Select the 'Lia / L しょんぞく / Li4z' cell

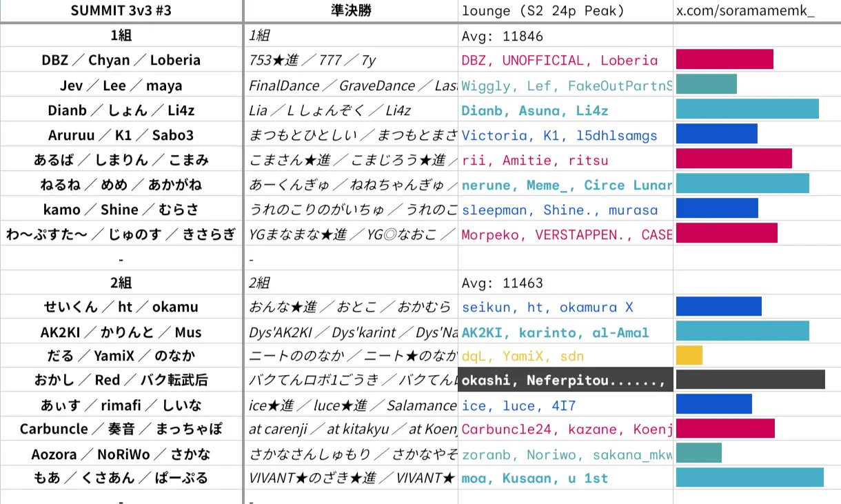(x=352, y=110)
